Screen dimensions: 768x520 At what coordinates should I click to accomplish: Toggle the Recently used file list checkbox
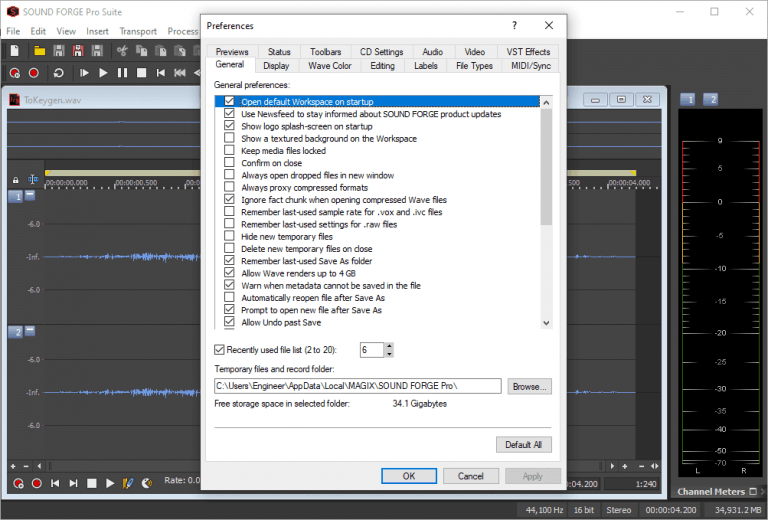coord(219,350)
